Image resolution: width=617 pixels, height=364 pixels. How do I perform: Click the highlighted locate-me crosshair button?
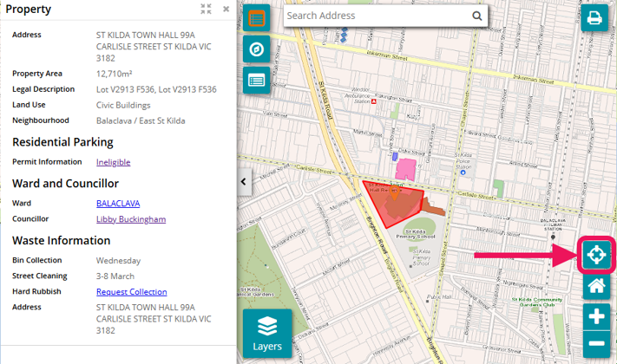[596, 255]
